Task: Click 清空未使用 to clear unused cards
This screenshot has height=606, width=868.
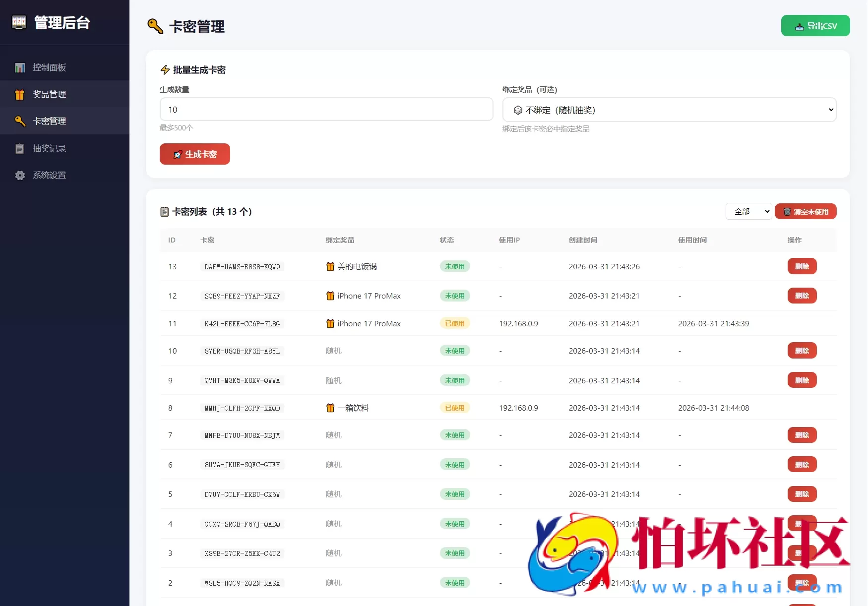Action: (x=806, y=211)
